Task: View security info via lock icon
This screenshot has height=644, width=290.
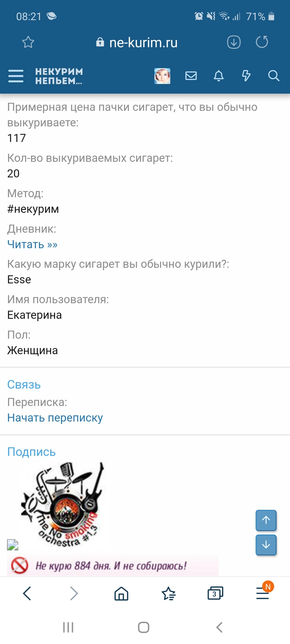Action: pyautogui.click(x=100, y=42)
